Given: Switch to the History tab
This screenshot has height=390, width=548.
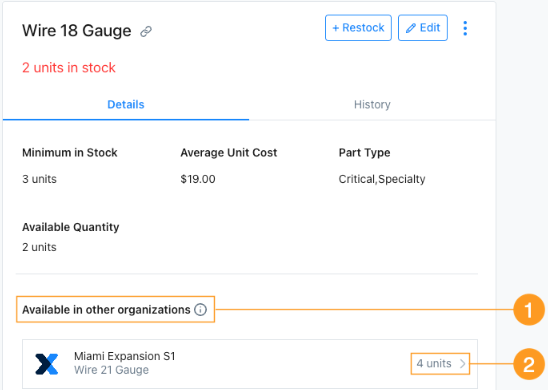Looking at the screenshot, I should click(372, 104).
